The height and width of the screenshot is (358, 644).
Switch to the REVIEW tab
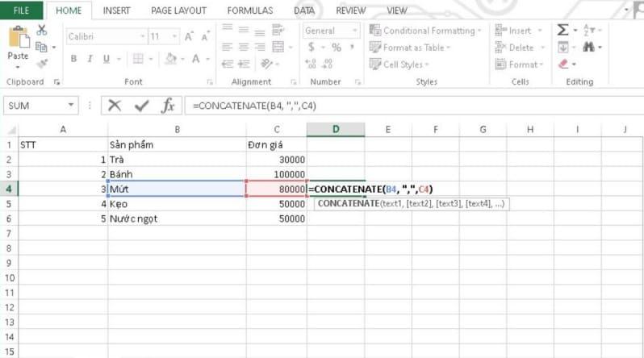351,10
